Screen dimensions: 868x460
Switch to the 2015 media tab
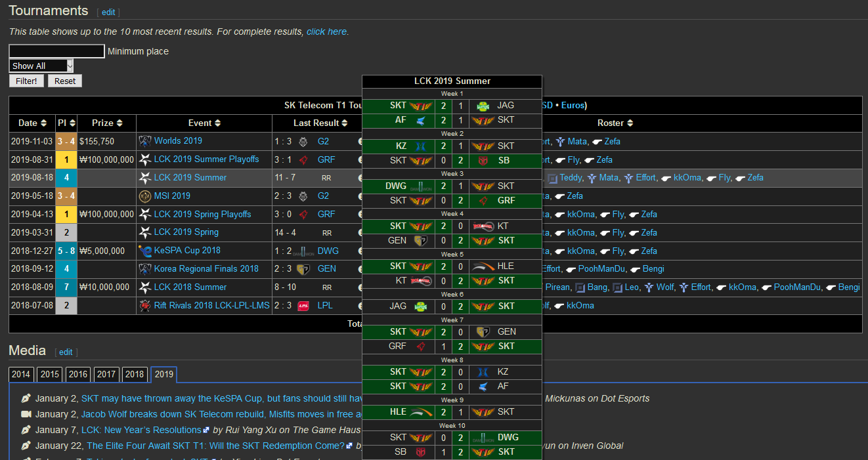(x=49, y=374)
